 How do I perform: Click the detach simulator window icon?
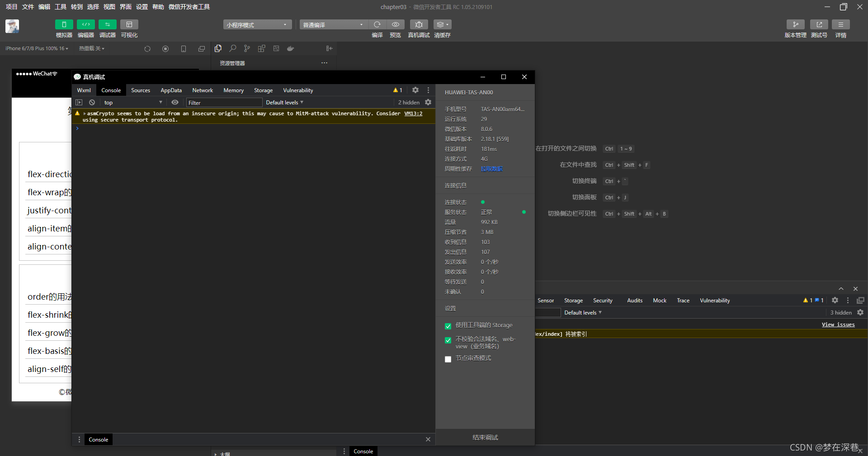(202, 49)
